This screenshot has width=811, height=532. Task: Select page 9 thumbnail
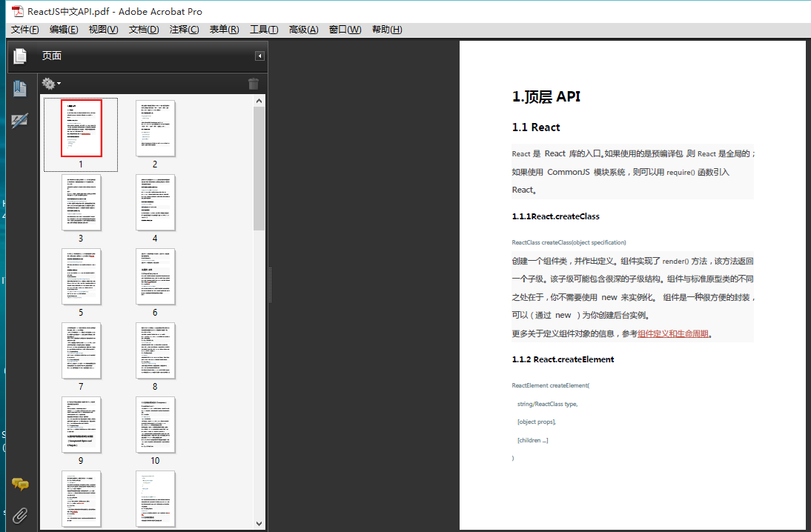click(x=82, y=425)
